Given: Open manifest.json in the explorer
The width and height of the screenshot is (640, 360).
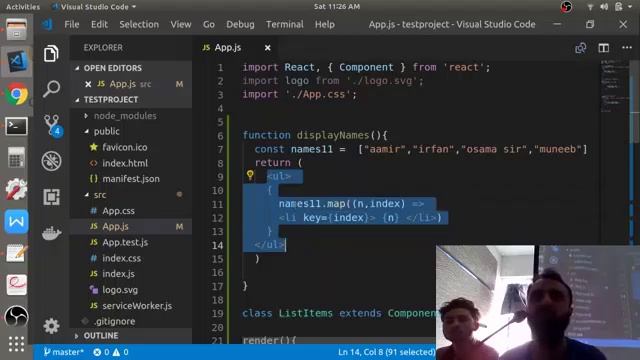Looking at the screenshot, I should click(x=131, y=179).
